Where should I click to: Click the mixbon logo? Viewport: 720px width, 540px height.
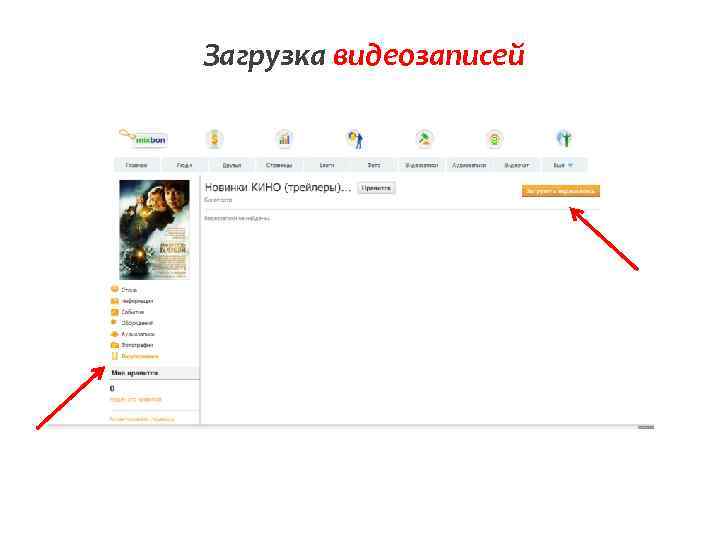pos(143,138)
